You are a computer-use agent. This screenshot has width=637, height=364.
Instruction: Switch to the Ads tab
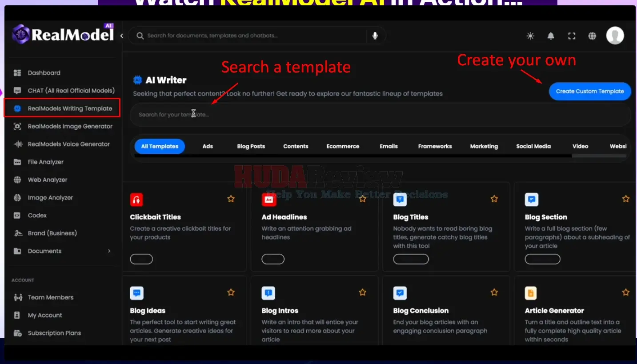tap(208, 146)
